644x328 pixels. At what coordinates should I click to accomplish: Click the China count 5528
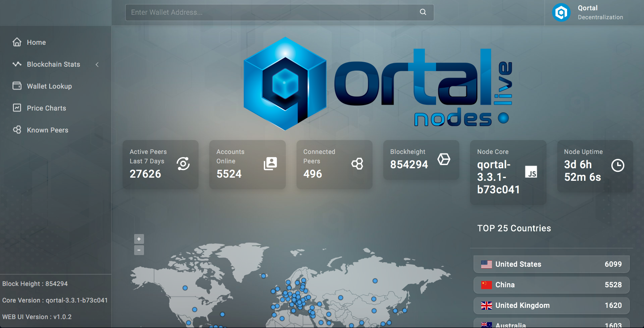[613, 285]
